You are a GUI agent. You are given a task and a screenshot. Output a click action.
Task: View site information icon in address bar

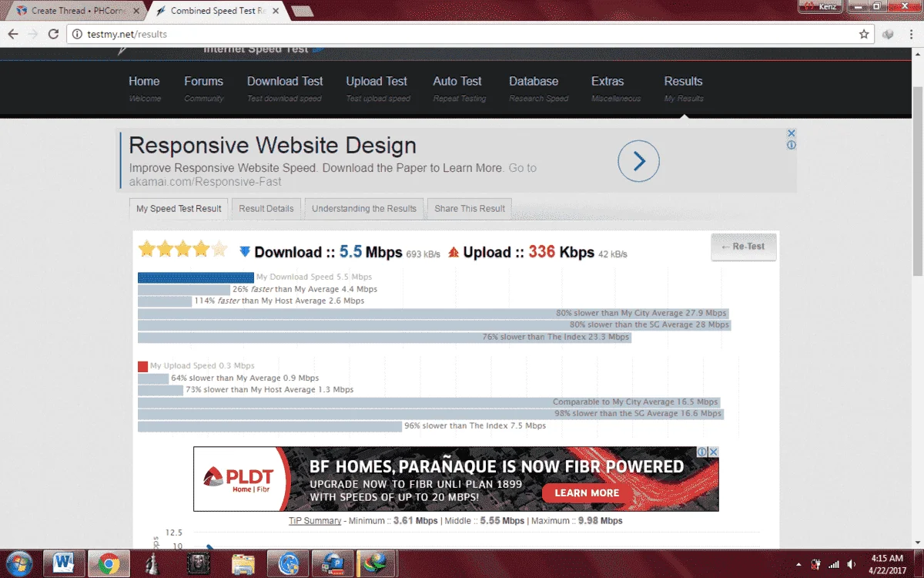point(76,34)
